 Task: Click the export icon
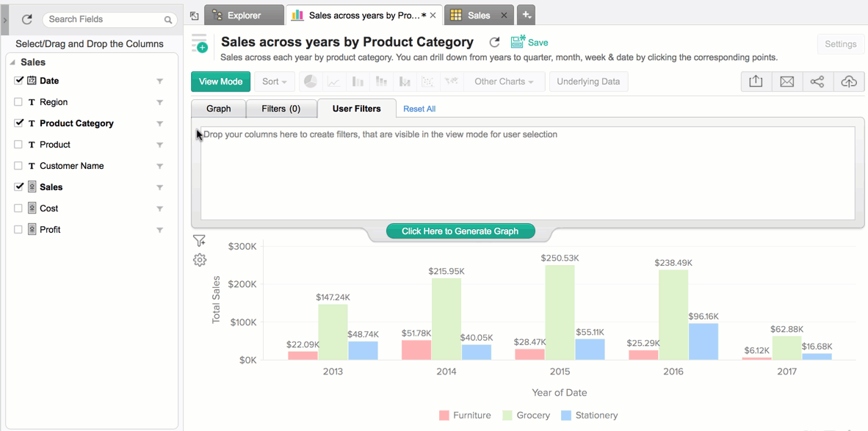[x=756, y=82]
